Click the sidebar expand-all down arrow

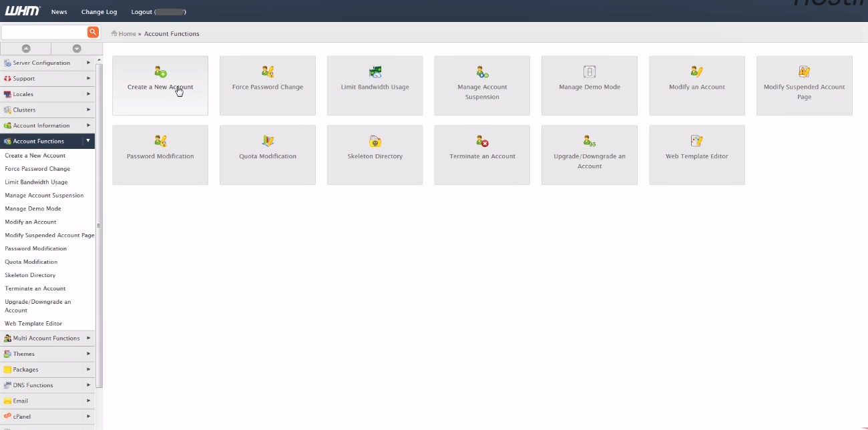click(x=77, y=48)
